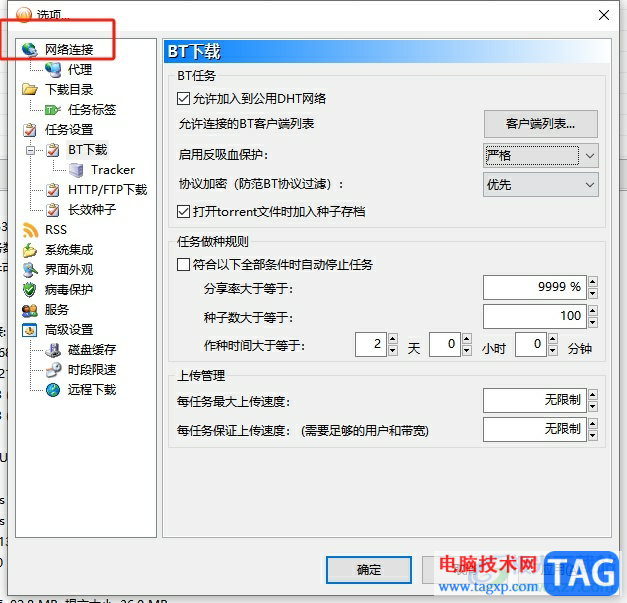The height and width of the screenshot is (603, 627).
Task: Enable 符合以下全部条件时自动停止任务 checkbox
Action: pyautogui.click(x=183, y=264)
